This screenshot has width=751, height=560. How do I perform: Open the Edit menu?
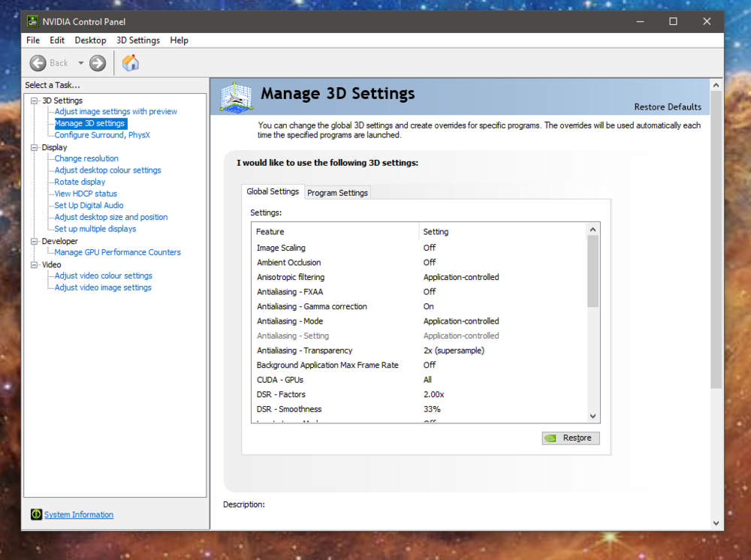tap(57, 41)
